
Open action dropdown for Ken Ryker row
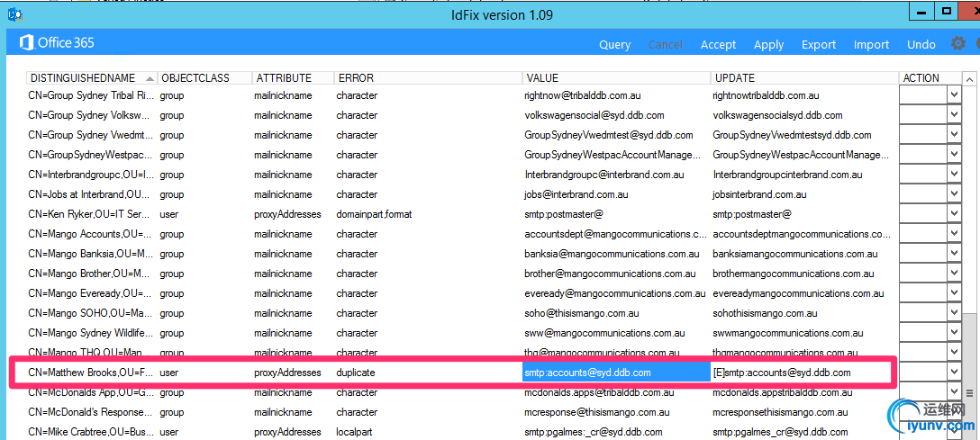point(954,214)
